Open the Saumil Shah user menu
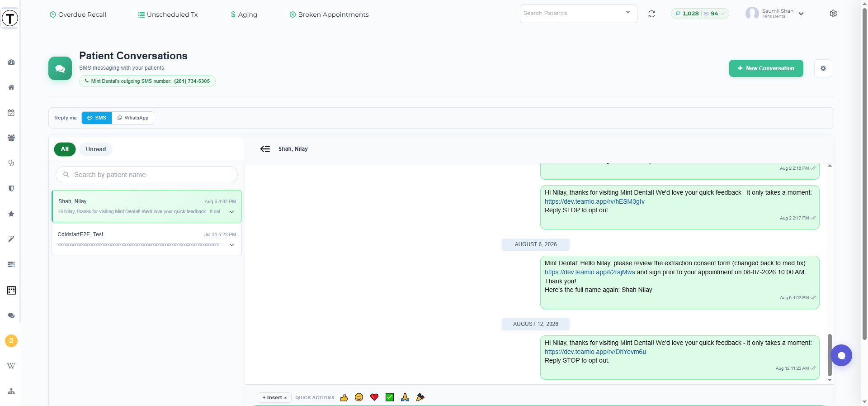The height and width of the screenshot is (406, 868). click(775, 14)
